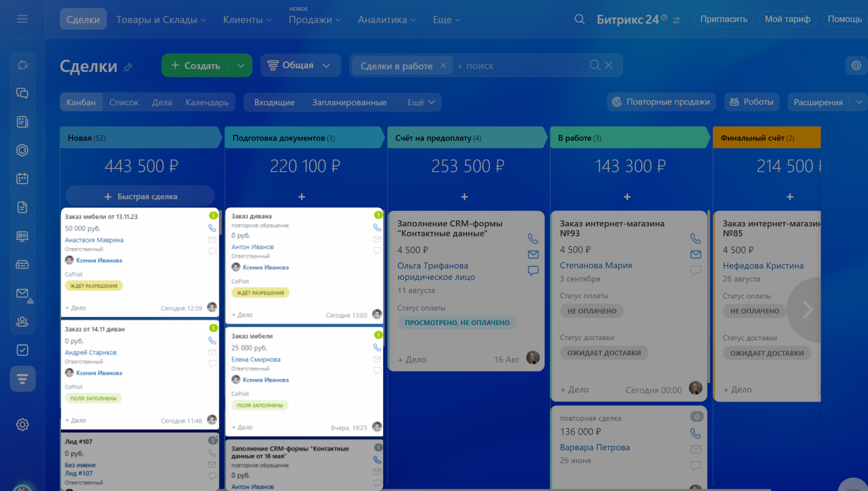Expand the Создать button dropdown arrow
Viewport: 868px width, 491px height.
[x=241, y=66]
